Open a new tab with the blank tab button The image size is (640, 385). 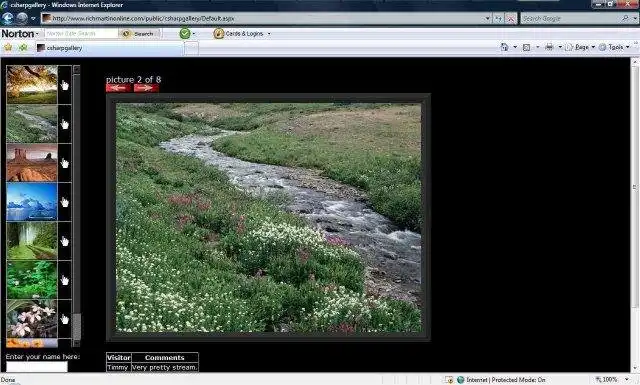[x=191, y=48]
